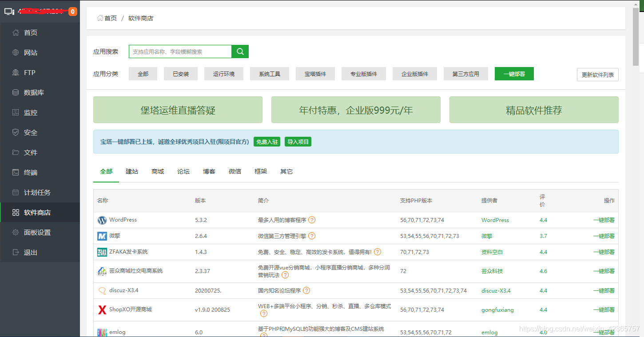Switch to the 框架 tab
This screenshot has height=337, width=644.
261,171
